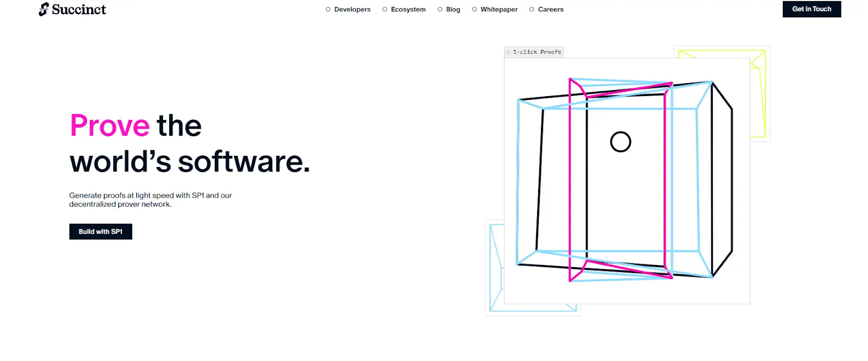Open the Ecosystem menu item

coord(408,9)
